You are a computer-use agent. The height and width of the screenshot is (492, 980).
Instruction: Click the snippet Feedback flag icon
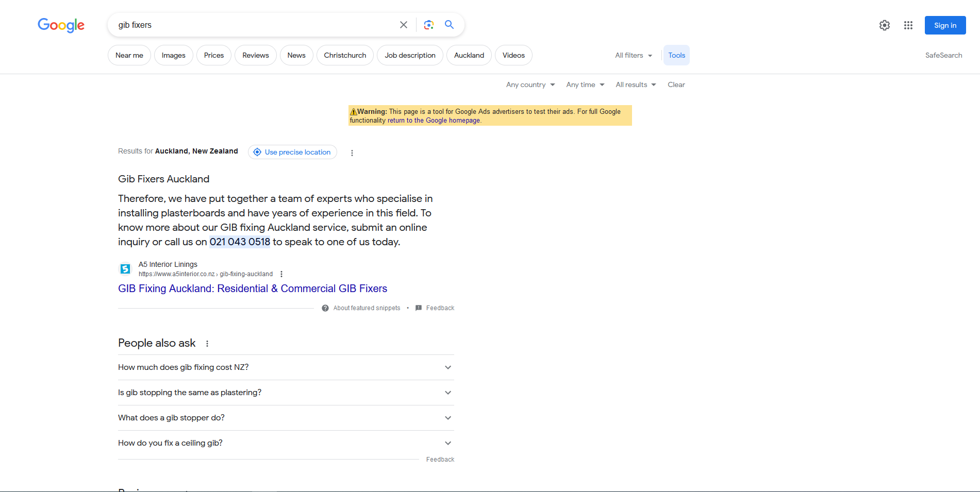tap(419, 308)
